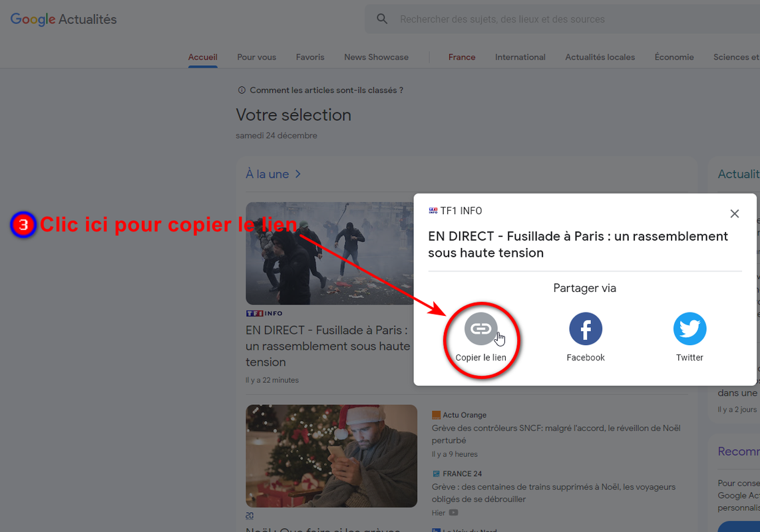Click the 'Copier le lien' label
Image resolution: width=760 pixels, height=532 pixels.
480,358
